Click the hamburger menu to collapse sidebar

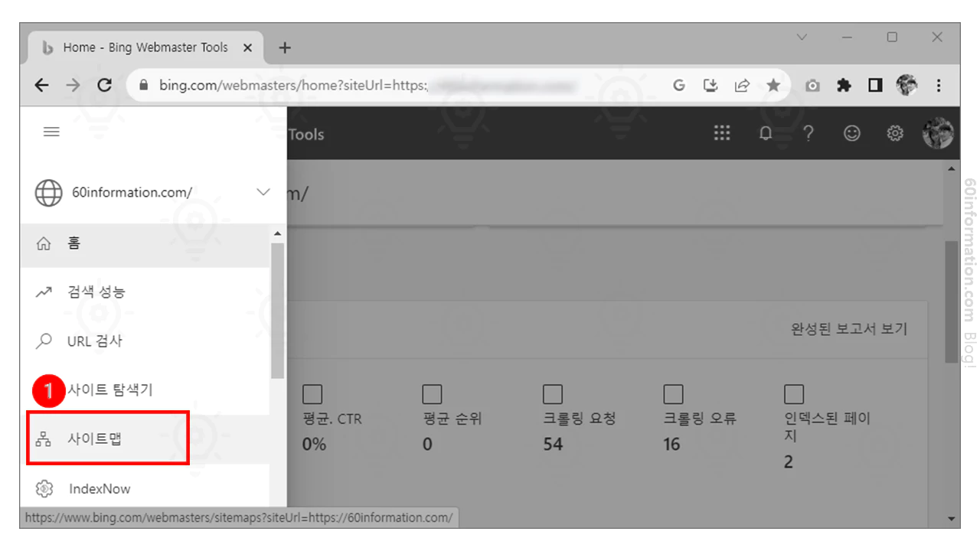tap(51, 131)
